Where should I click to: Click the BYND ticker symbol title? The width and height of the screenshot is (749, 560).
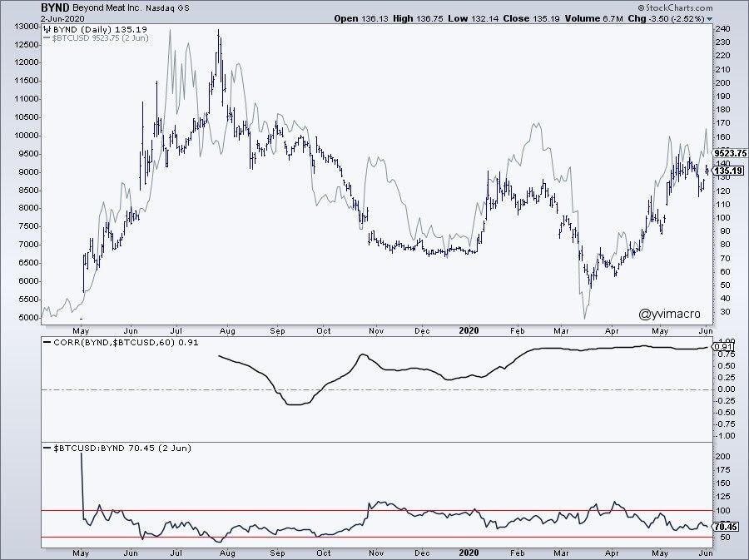point(56,7)
